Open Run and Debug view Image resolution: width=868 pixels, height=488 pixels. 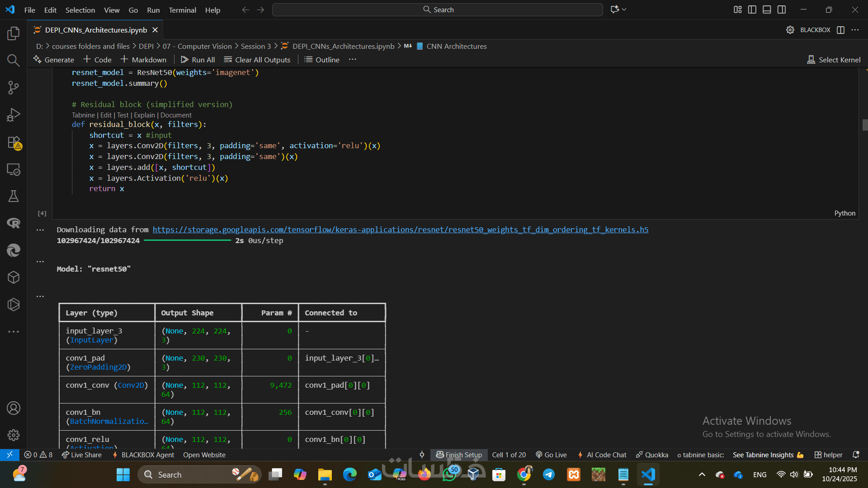pos(14,115)
